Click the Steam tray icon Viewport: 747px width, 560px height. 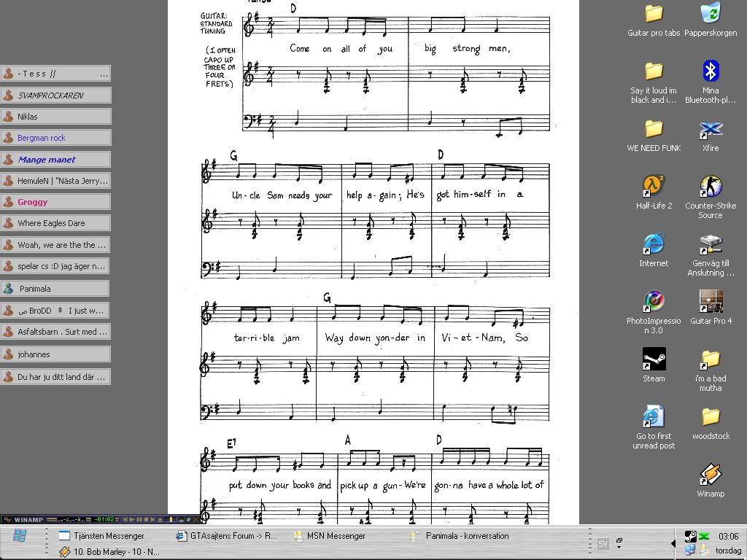pos(690,537)
